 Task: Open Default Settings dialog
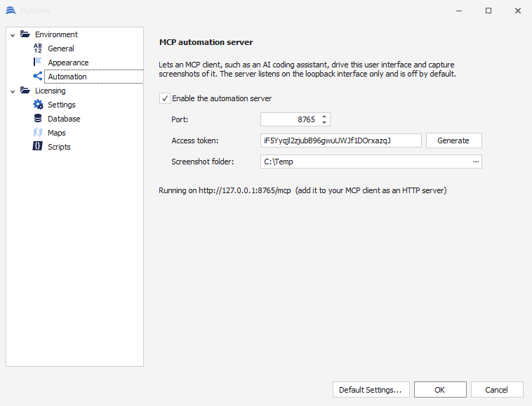(x=371, y=390)
